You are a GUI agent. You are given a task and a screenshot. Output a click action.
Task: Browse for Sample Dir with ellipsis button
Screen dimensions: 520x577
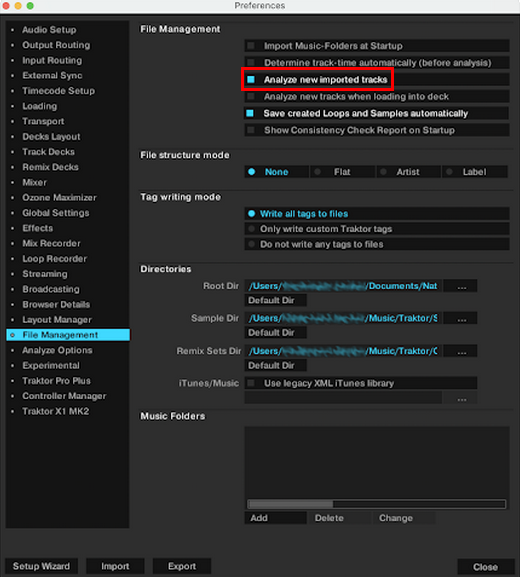[x=461, y=318]
